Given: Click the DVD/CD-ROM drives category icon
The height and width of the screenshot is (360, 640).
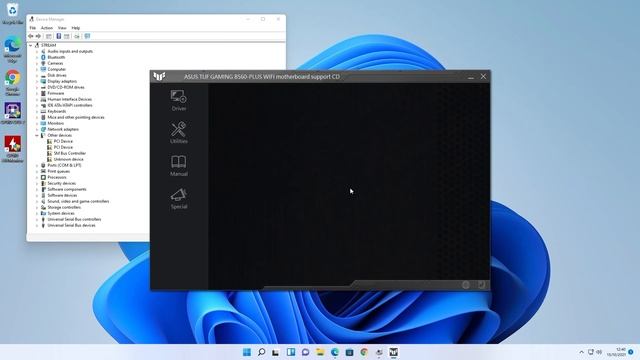Looking at the screenshot, I should click(43, 87).
